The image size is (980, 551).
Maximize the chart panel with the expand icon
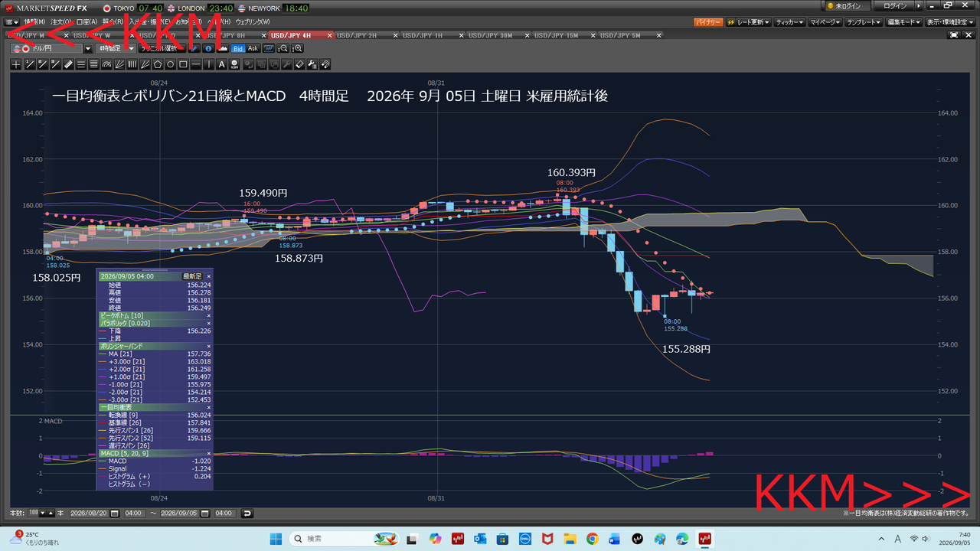point(954,35)
